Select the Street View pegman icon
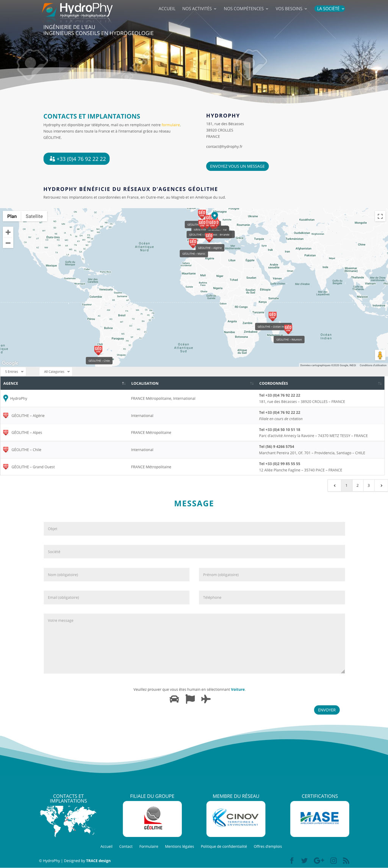This screenshot has width=388, height=868. pyautogui.click(x=380, y=355)
